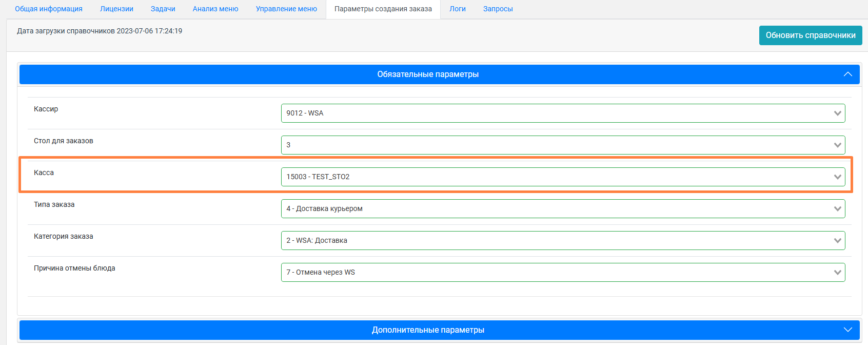Click the Касса field label
This screenshot has height=345, width=868.
tap(44, 173)
